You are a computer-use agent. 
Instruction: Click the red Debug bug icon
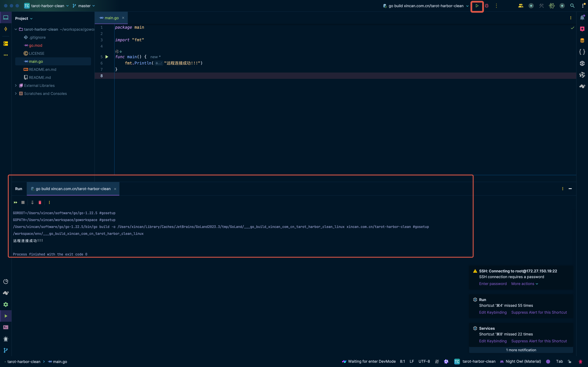487,6
